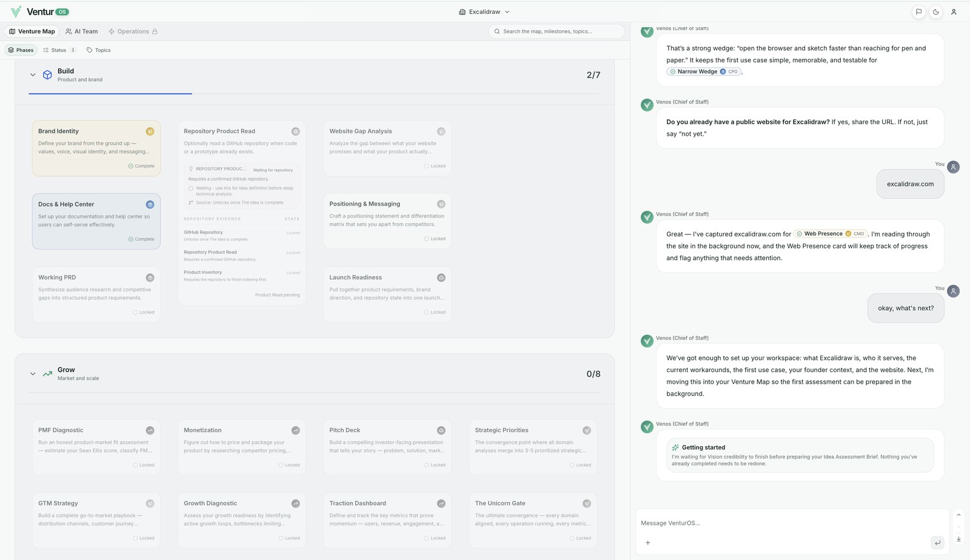The height and width of the screenshot is (560, 970).
Task: Collapse the Grow phase section
Action: [x=33, y=374]
